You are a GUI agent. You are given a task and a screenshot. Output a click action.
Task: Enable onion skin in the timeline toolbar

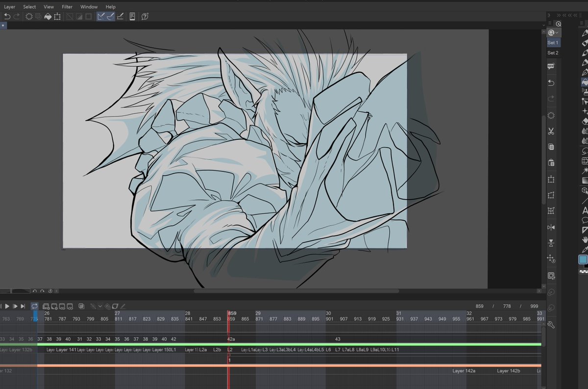(x=93, y=306)
